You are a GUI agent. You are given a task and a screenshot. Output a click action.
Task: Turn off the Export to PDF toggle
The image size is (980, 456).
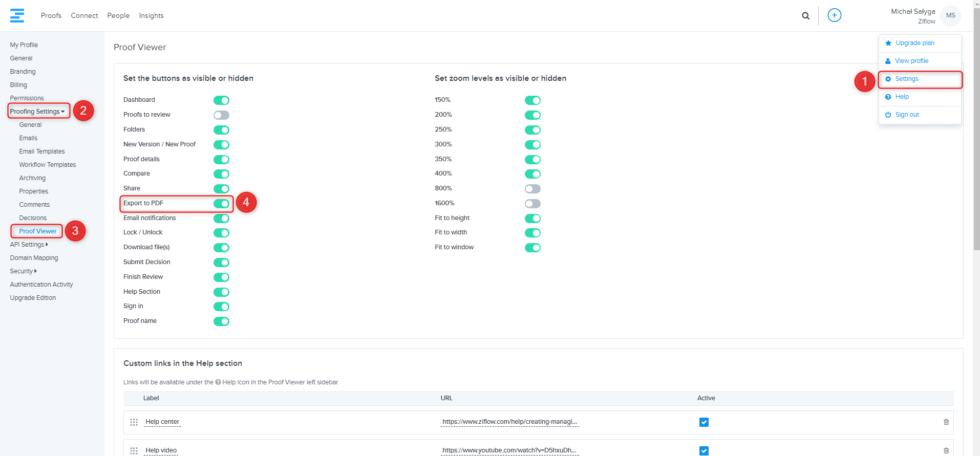click(221, 204)
